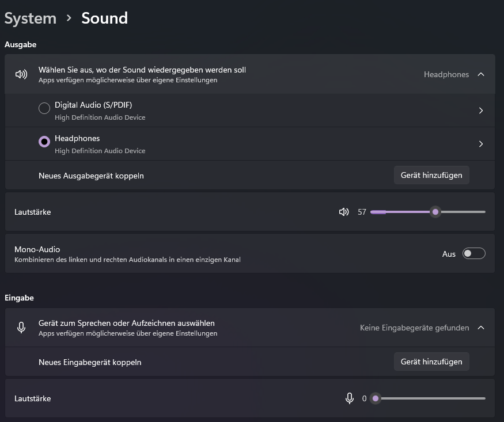Open Headphones device properties arrow
Image resolution: width=504 pixels, height=422 pixels.
[x=481, y=144]
